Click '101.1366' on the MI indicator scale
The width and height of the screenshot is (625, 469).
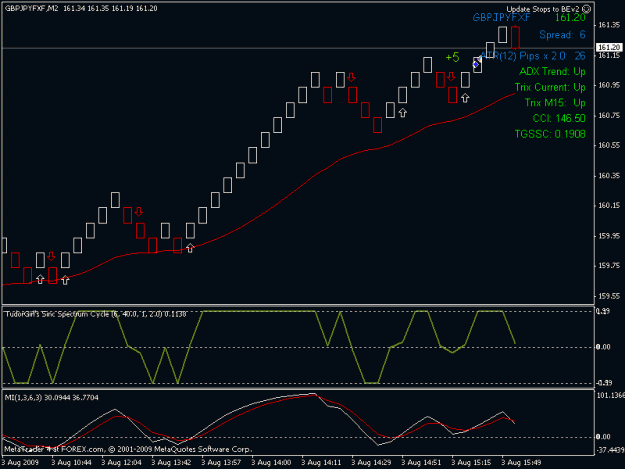[x=610, y=395]
